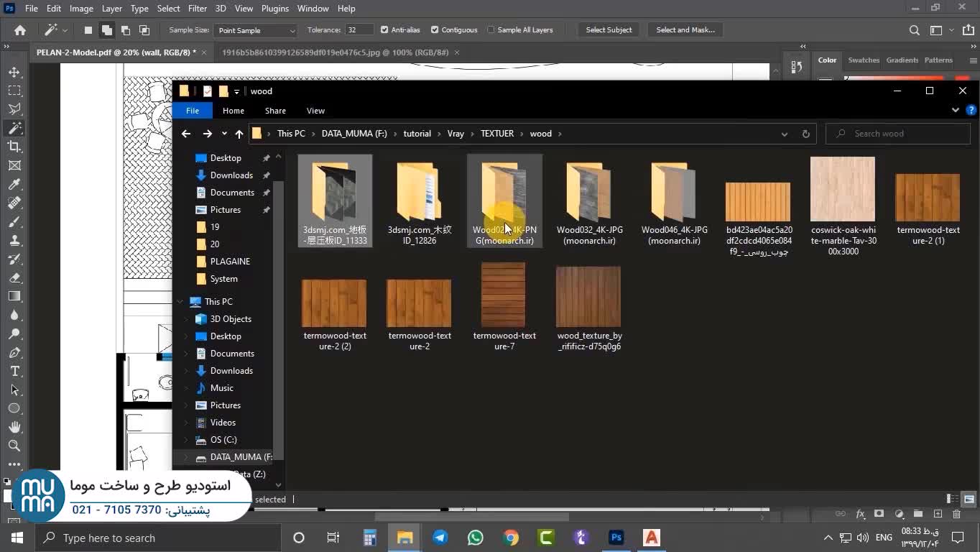Screen dimensions: 980x552
Task: Open the Sample Size dropdown
Action: click(256, 30)
